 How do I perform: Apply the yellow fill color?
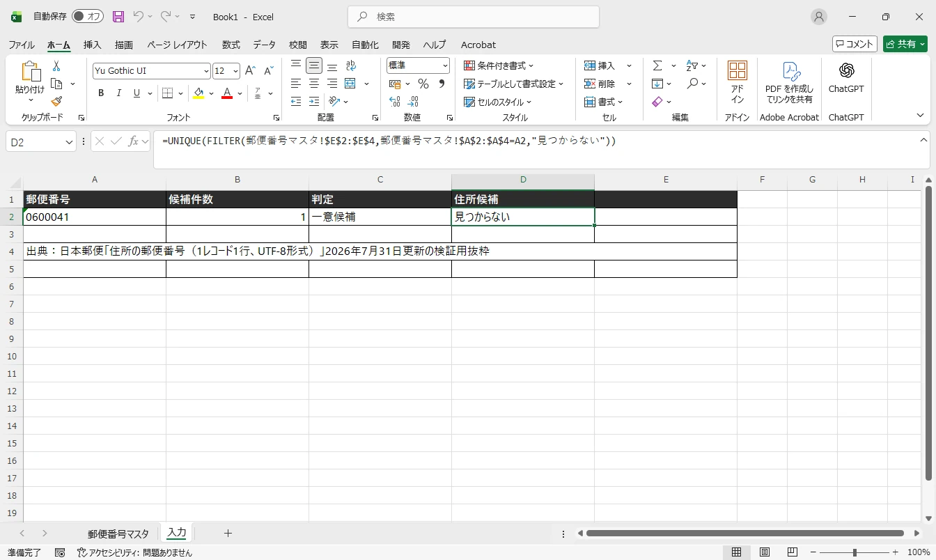(x=199, y=93)
